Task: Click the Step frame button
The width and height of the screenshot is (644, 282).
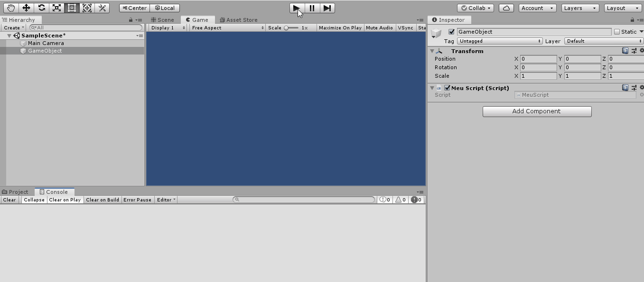Action: 327,8
